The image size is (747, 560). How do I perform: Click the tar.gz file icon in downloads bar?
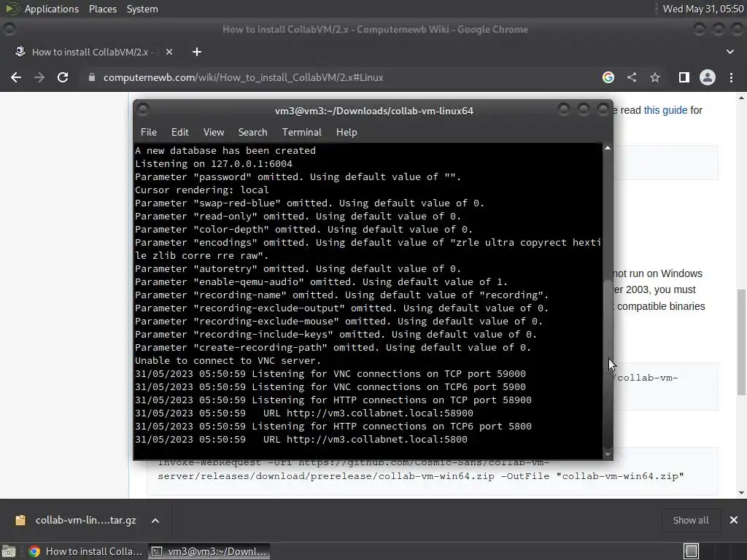click(20, 520)
